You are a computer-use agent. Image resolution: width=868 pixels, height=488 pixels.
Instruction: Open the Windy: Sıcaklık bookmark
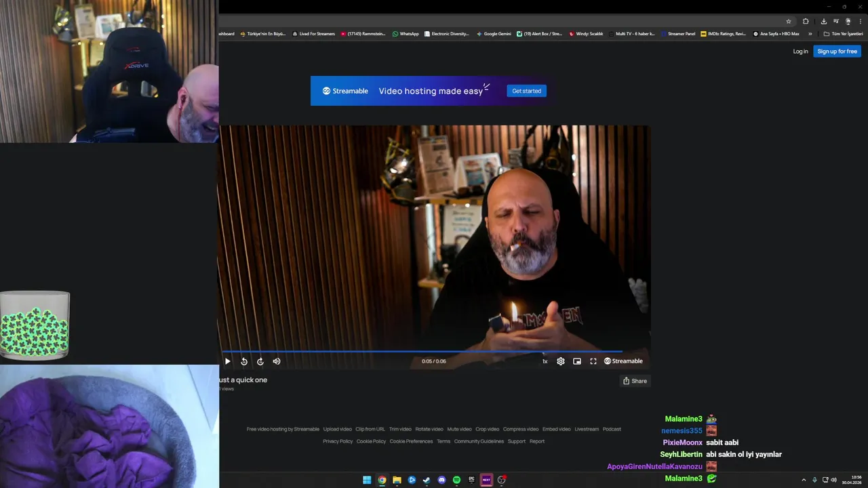(587, 34)
